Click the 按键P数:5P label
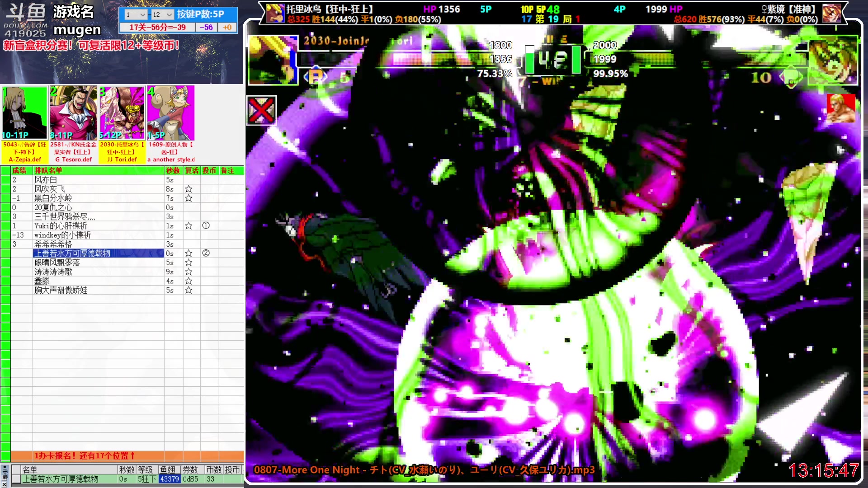 200,14
